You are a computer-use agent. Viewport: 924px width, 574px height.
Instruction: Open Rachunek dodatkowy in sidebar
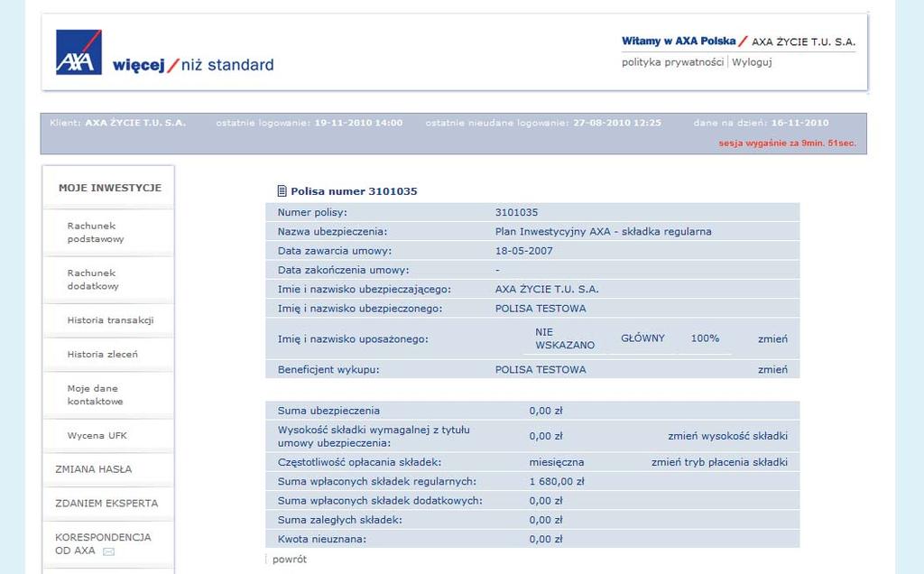click(93, 280)
